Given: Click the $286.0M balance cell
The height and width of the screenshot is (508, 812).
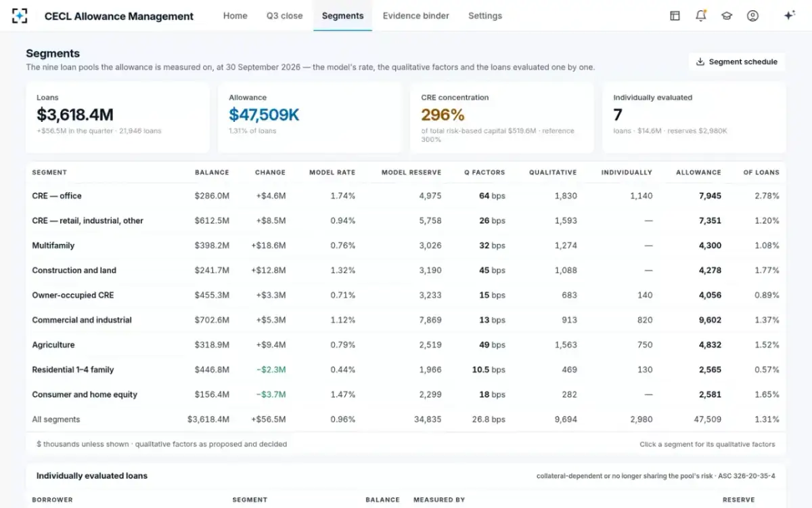Looking at the screenshot, I should (212, 196).
